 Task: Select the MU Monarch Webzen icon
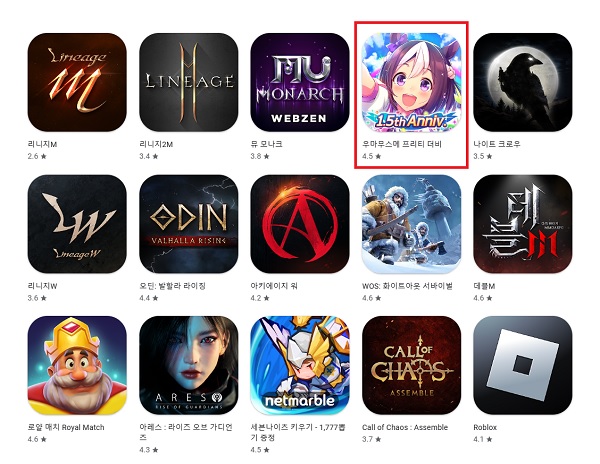point(300,82)
